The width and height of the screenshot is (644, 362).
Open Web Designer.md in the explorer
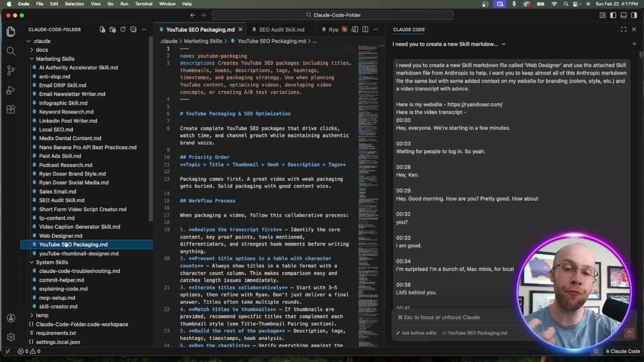click(61, 236)
